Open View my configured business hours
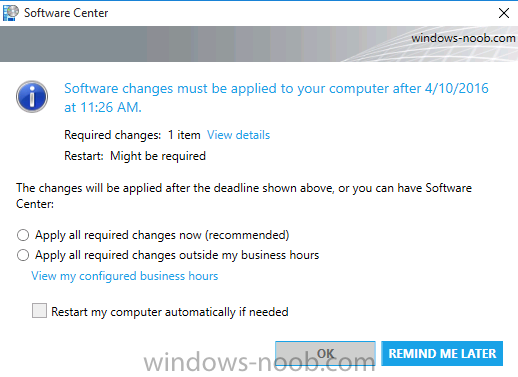518x377 pixels. [125, 276]
